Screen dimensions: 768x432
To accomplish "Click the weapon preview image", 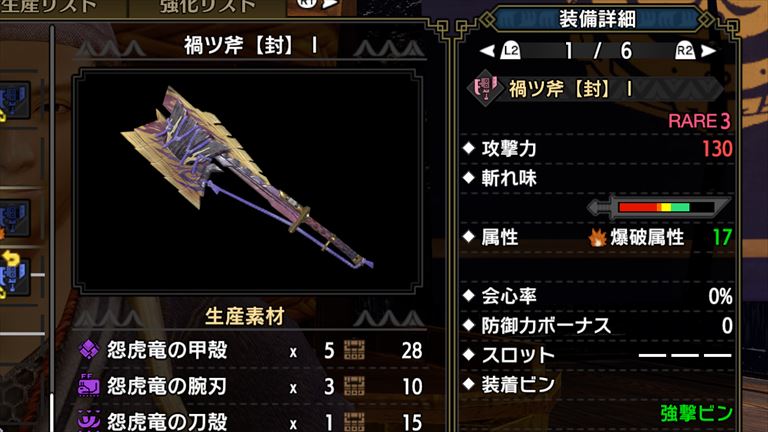I will tap(247, 181).
